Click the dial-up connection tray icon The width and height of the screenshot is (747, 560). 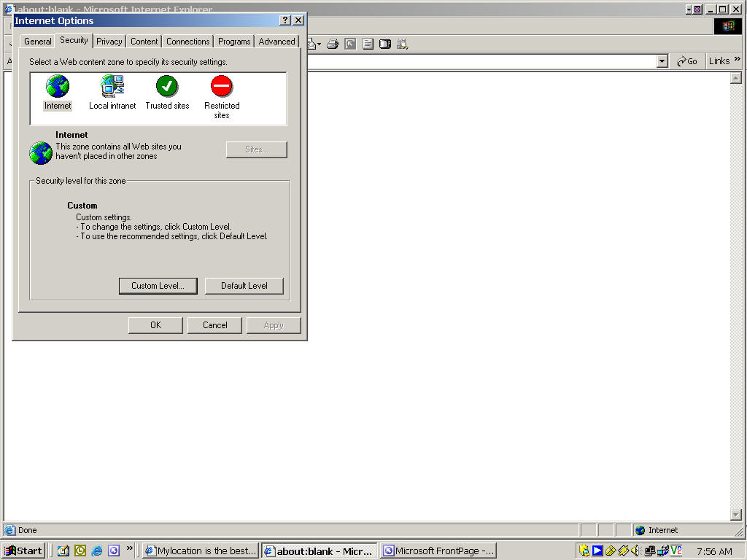pos(662,551)
